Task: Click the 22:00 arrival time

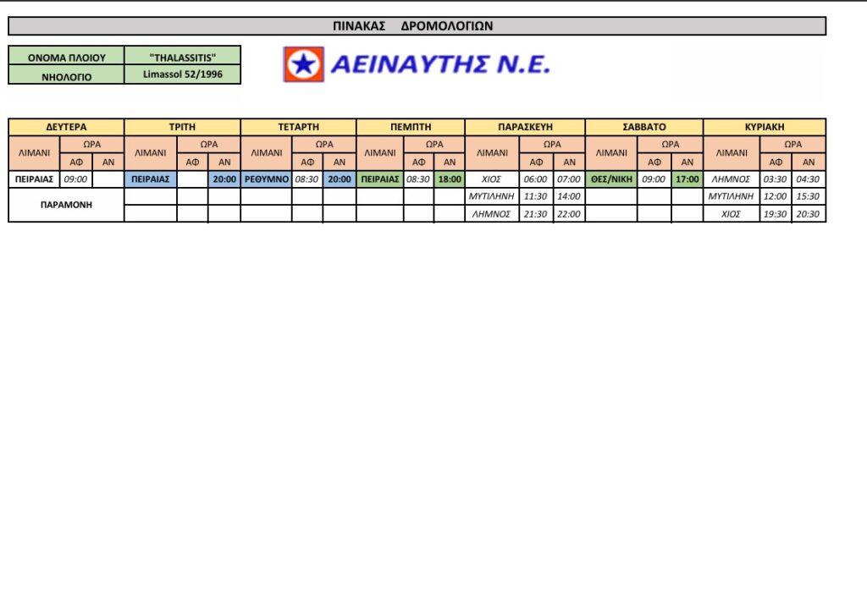Action: [x=569, y=214]
